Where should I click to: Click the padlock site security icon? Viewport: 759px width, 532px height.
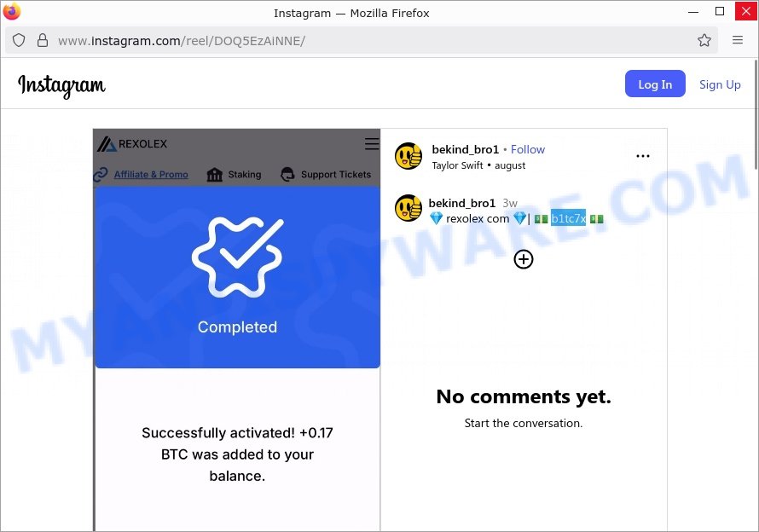pos(43,40)
